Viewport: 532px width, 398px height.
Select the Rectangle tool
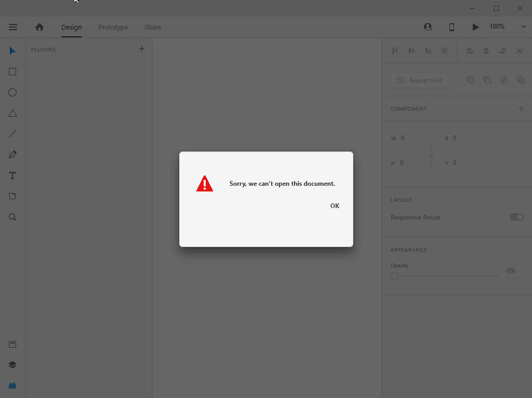pos(12,71)
